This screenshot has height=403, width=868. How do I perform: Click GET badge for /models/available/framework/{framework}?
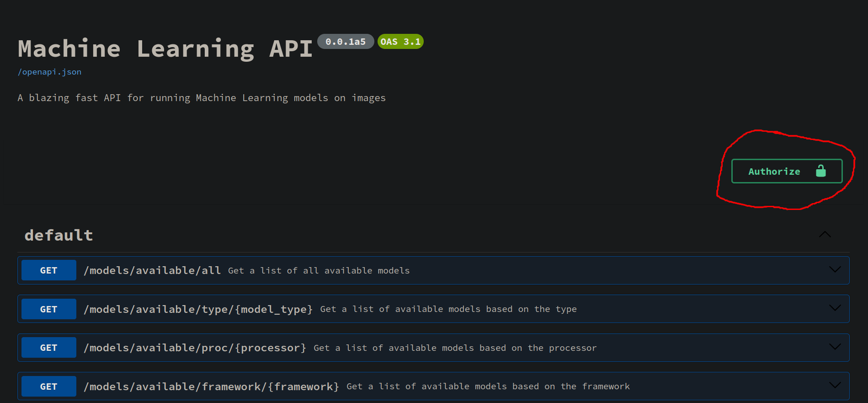[49, 387]
